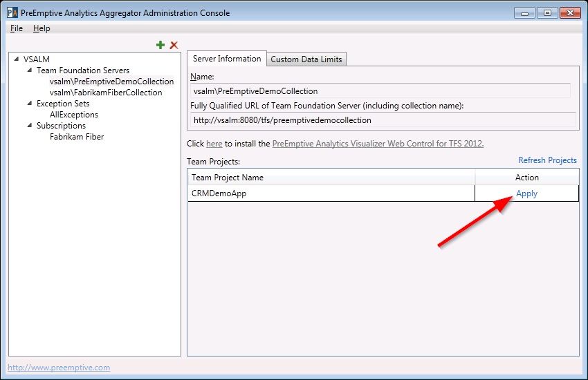Click the Team Foundation Server URL field

click(x=383, y=120)
